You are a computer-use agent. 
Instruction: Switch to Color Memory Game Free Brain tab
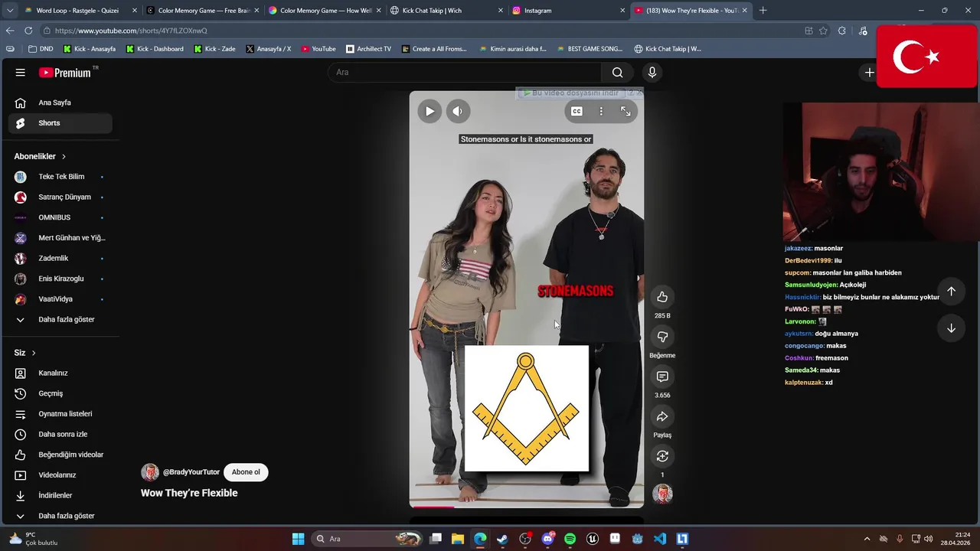point(203,11)
